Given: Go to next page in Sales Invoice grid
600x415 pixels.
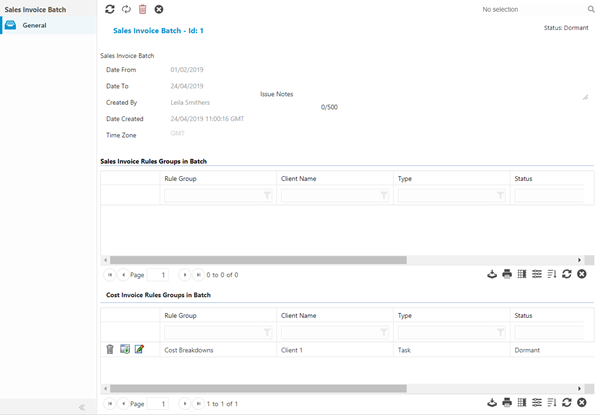Looking at the screenshot, I should pos(185,274).
